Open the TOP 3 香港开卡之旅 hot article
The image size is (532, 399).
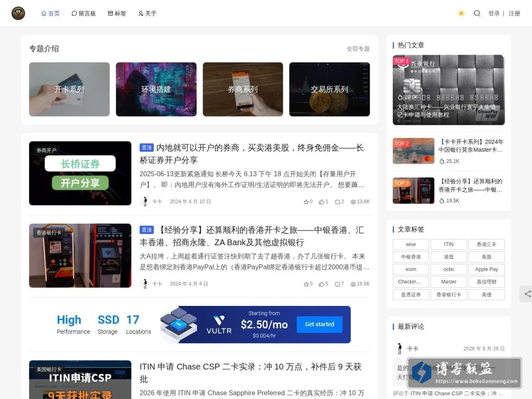[x=449, y=191]
